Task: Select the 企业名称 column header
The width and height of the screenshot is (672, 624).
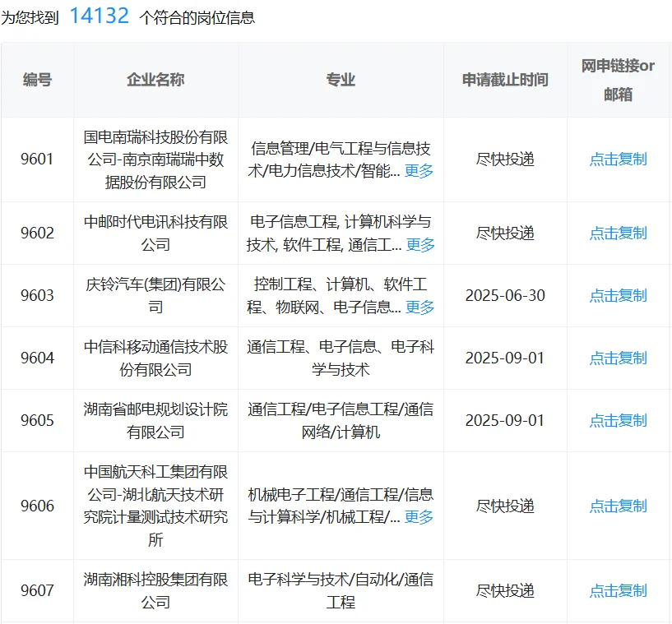Action: [155, 80]
